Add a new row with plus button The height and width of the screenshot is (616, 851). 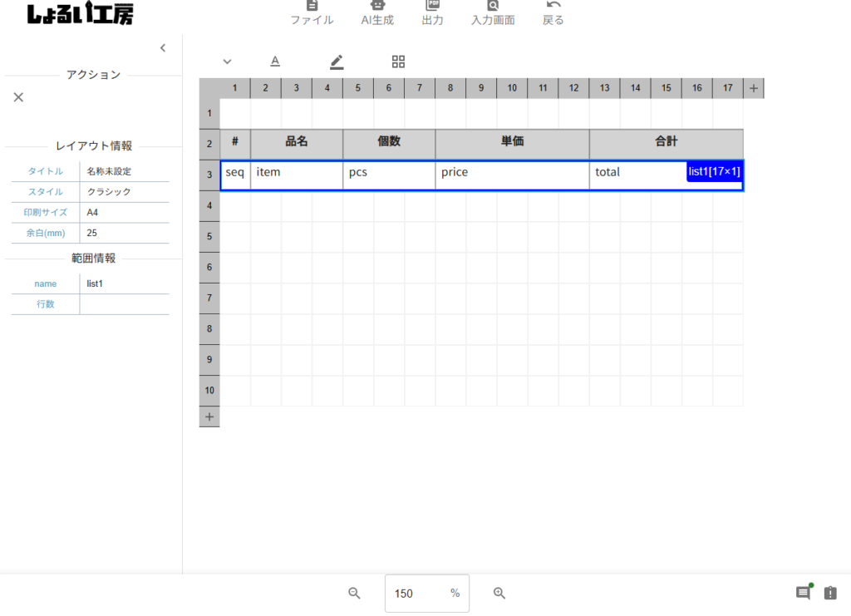tap(209, 416)
